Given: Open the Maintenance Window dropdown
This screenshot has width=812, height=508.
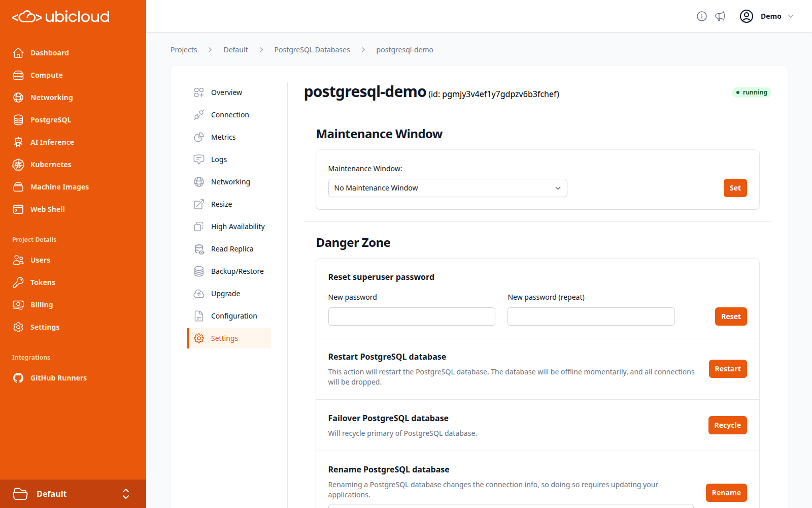Looking at the screenshot, I should tap(448, 188).
